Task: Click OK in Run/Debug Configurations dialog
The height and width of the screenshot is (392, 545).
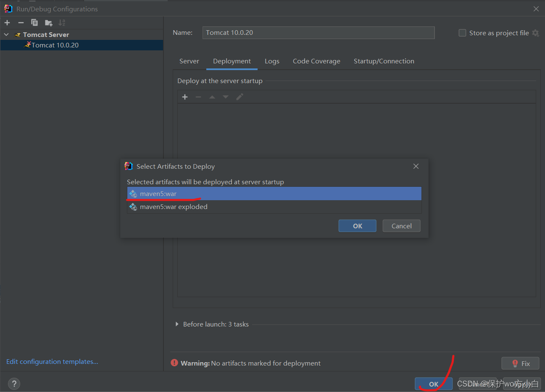Action: [x=434, y=384]
